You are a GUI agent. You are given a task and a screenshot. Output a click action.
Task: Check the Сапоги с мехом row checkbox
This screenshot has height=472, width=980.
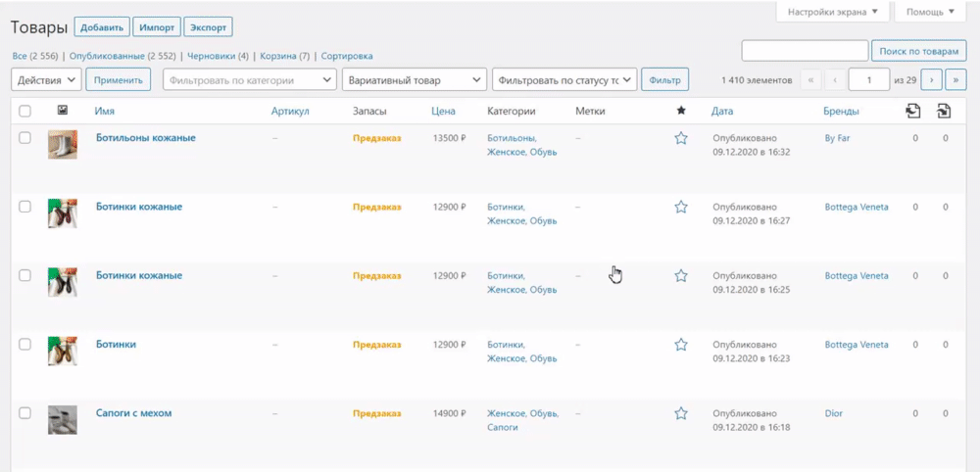coord(25,413)
